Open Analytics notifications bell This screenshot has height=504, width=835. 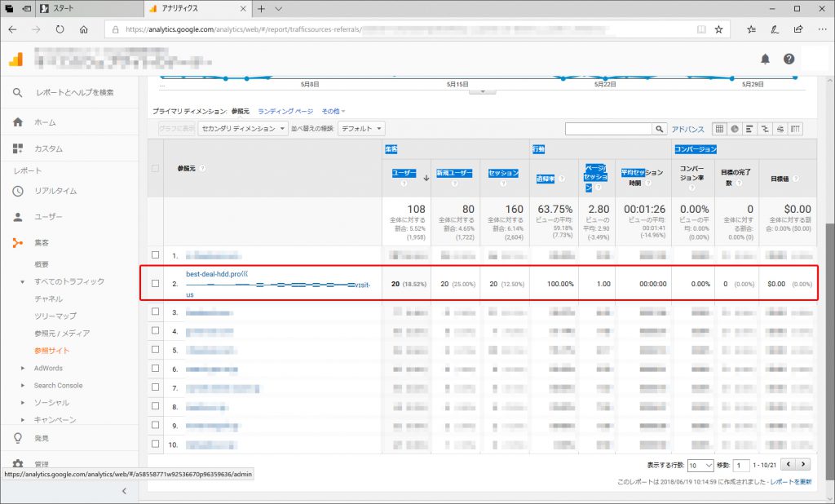click(x=765, y=59)
